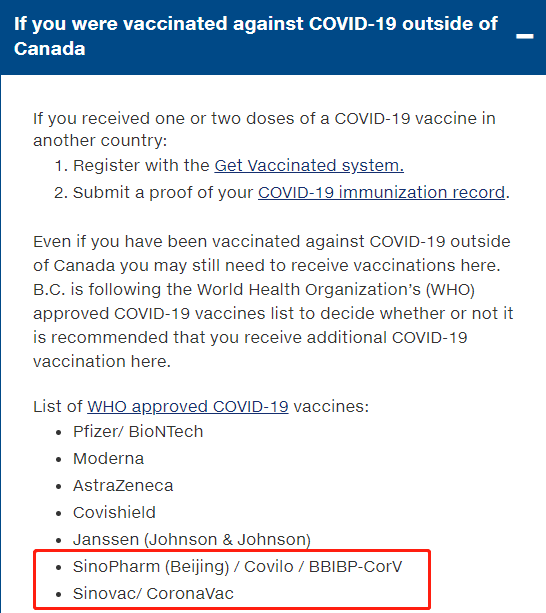Select the SinoPharm (Beijing) / Covilo entry

[x=237, y=566]
